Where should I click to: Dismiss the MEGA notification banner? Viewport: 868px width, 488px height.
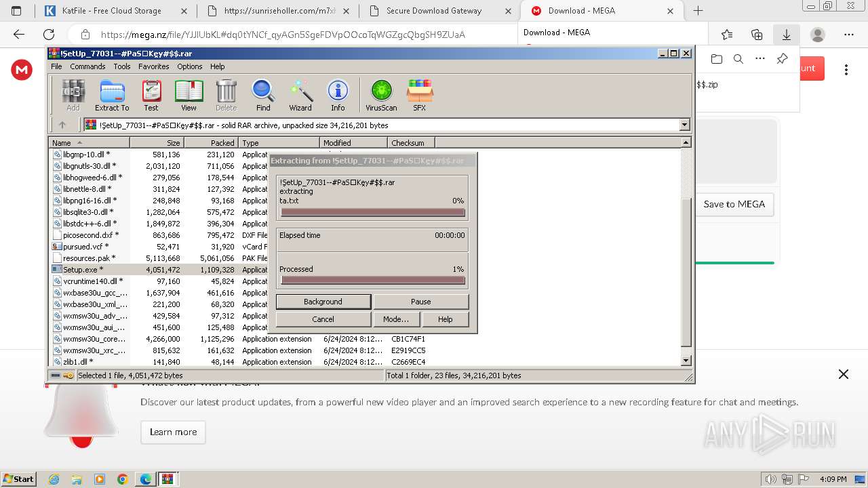click(844, 374)
